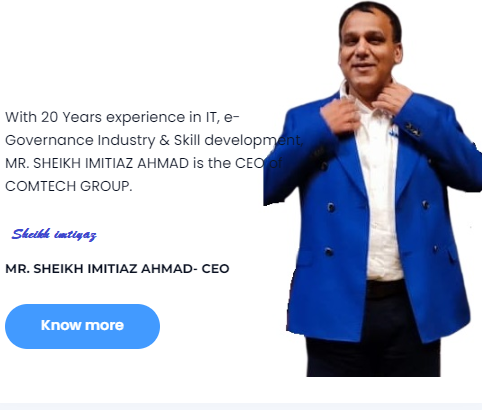
Task: Click the 'e-Governance Industry' text
Action: click(x=80, y=140)
